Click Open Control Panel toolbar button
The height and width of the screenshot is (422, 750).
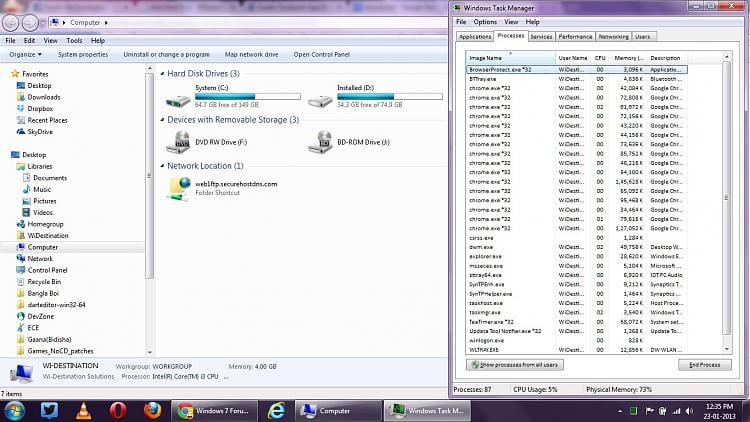(x=321, y=55)
